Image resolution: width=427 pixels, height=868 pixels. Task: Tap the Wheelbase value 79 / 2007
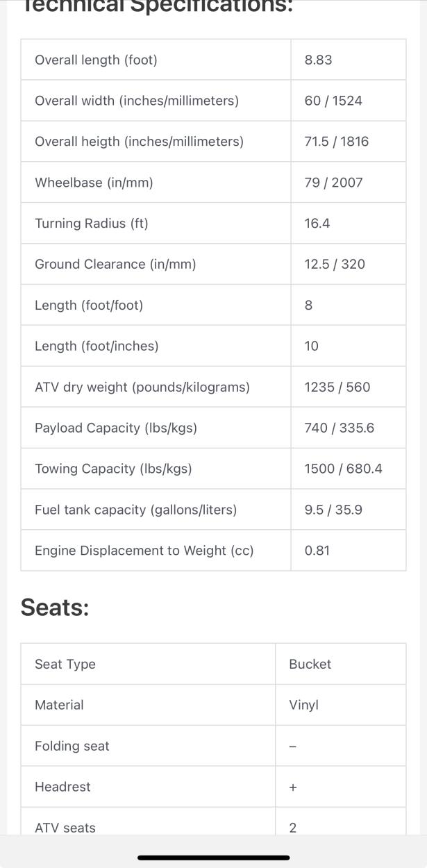[333, 183]
